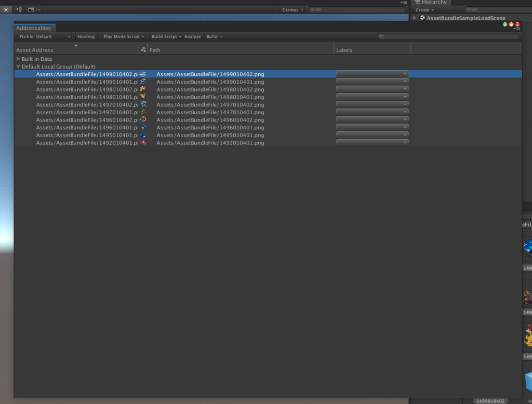The image size is (532, 404).
Task: Click the Unity scene icon in Hierarchy
Action: [422, 18]
